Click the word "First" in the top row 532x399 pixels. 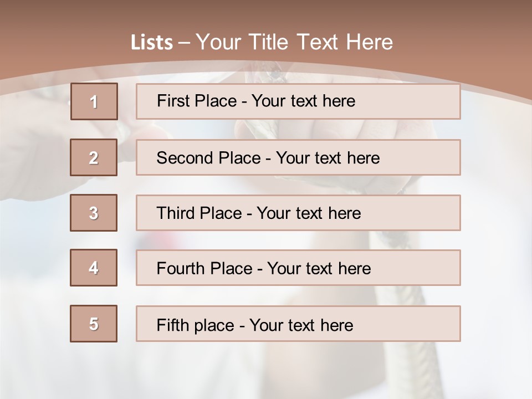(x=173, y=101)
